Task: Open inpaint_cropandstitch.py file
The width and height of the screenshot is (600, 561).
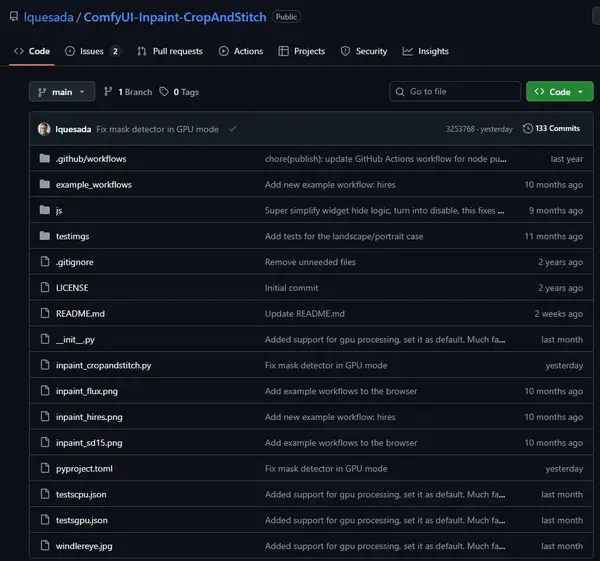Action: (104, 365)
